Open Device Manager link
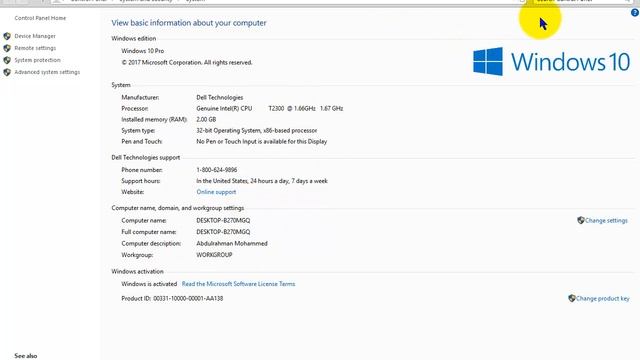 click(x=35, y=36)
